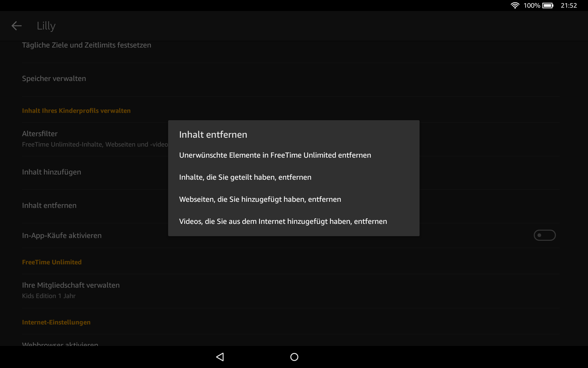This screenshot has height=368, width=588.
Task: Open Tägliche Ziele und Zeitlimits festsetzen
Action: [x=86, y=45]
